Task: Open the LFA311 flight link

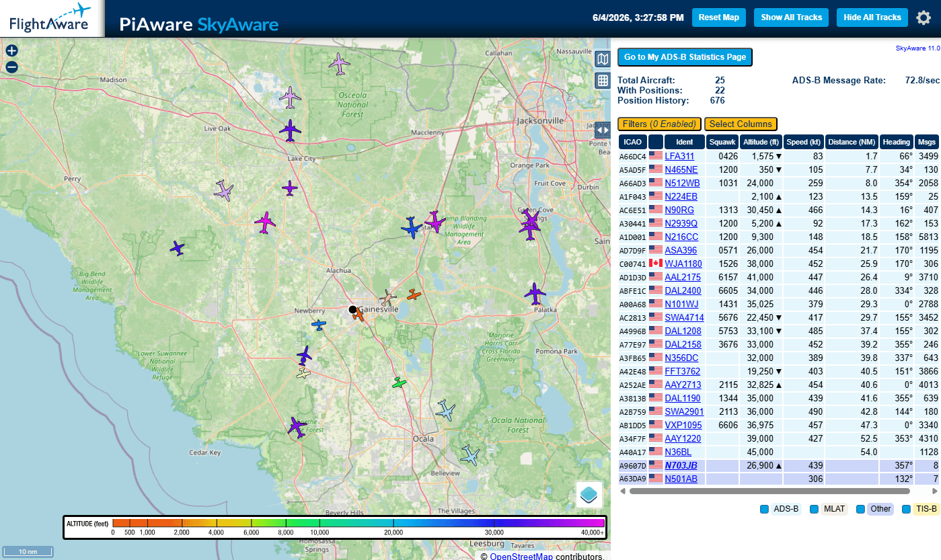Action: pos(679,156)
